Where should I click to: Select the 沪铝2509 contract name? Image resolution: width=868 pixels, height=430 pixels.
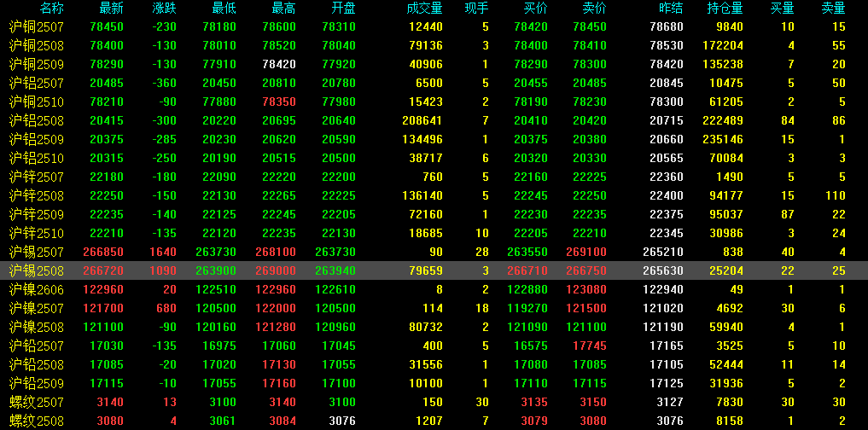click(x=37, y=139)
